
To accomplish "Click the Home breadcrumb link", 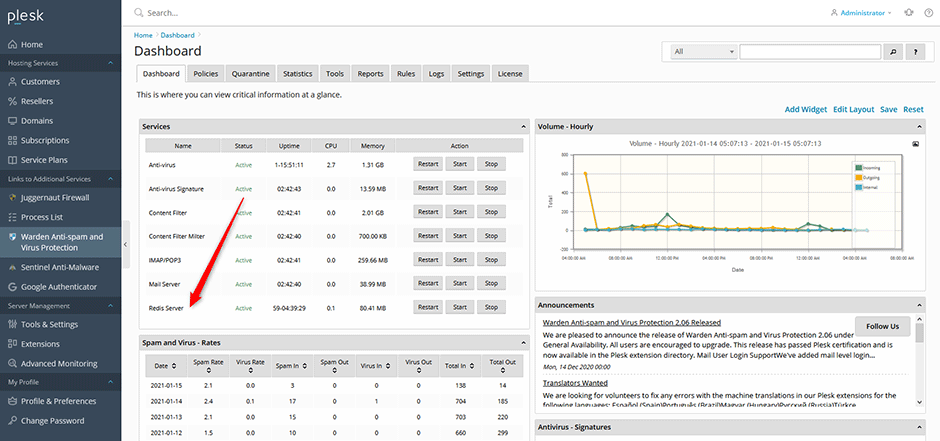I will (143, 35).
